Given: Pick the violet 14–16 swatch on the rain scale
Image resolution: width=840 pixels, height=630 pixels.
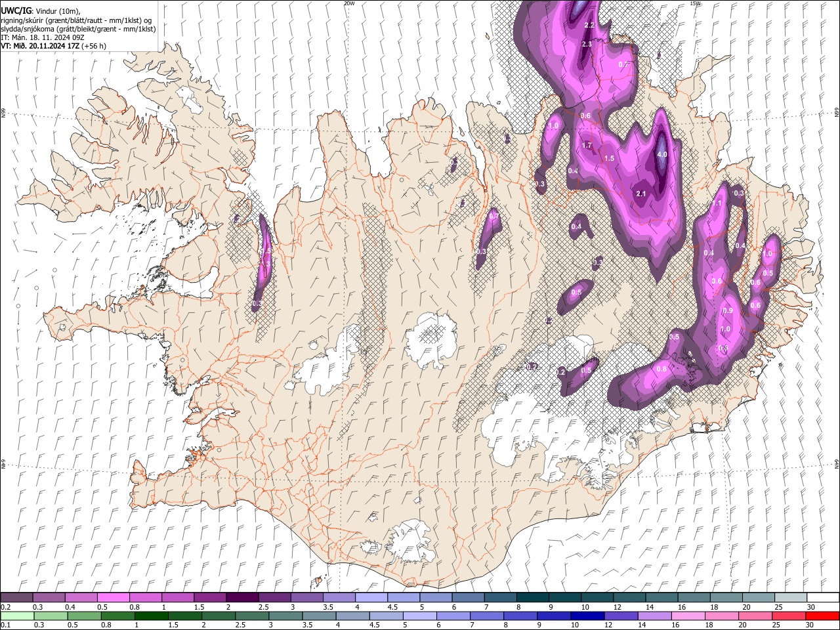Looking at the screenshot, I should click(654, 616).
